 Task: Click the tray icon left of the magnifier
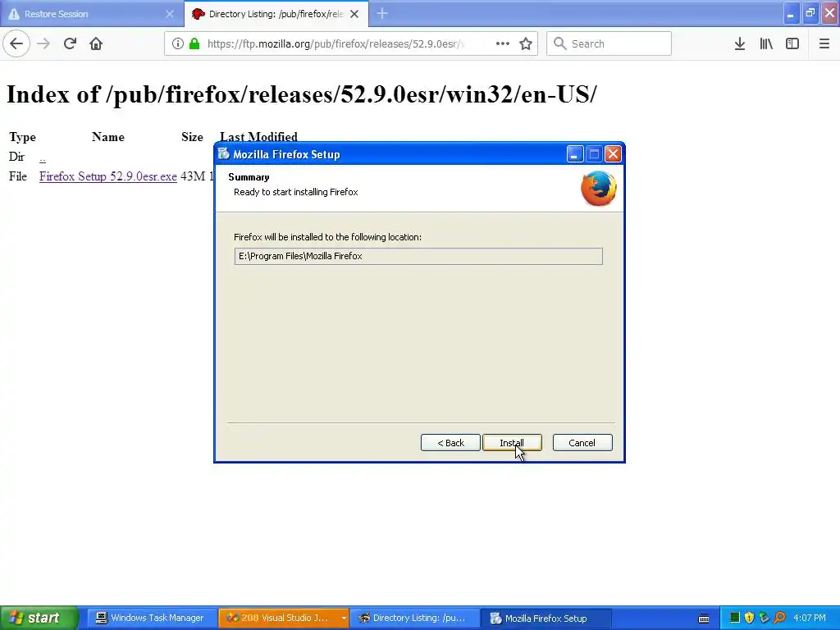764,618
